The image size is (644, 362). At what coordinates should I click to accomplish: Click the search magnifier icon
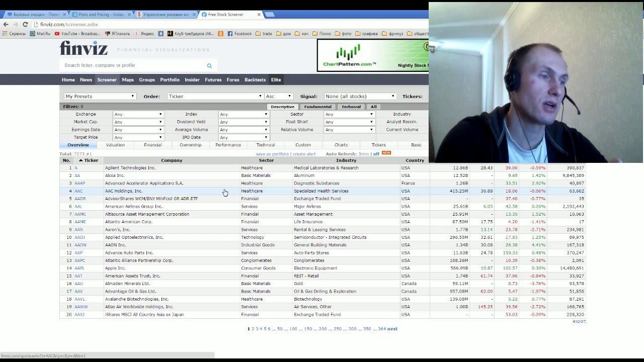click(209, 65)
